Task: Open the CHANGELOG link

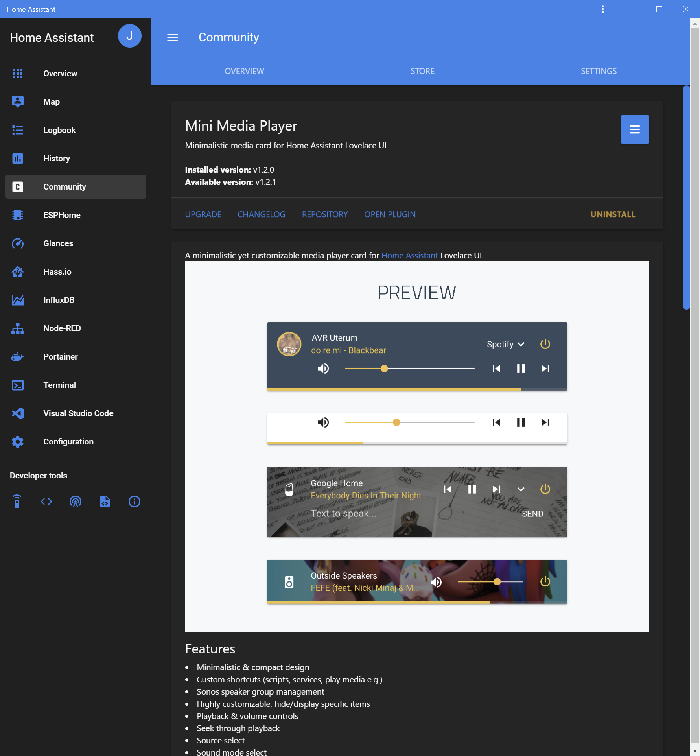Action: tap(261, 214)
